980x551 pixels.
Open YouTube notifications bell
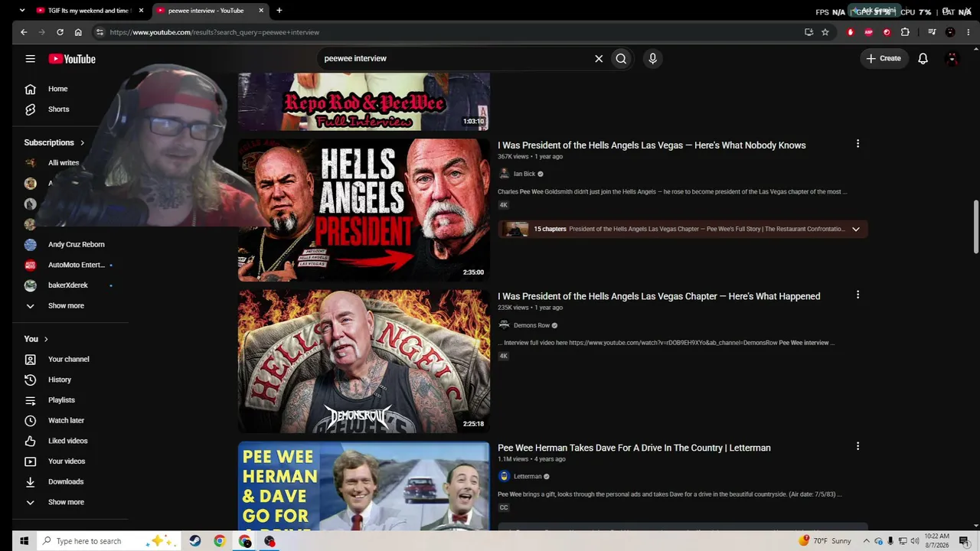click(x=923, y=58)
